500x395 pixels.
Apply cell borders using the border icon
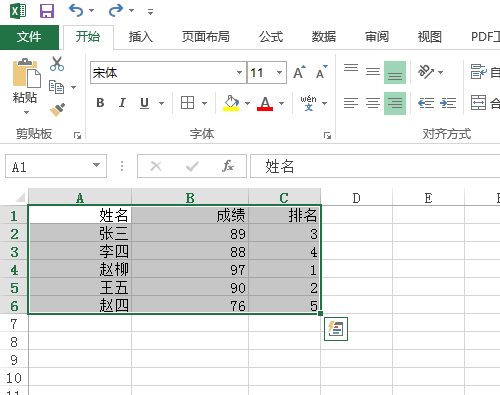tap(187, 103)
